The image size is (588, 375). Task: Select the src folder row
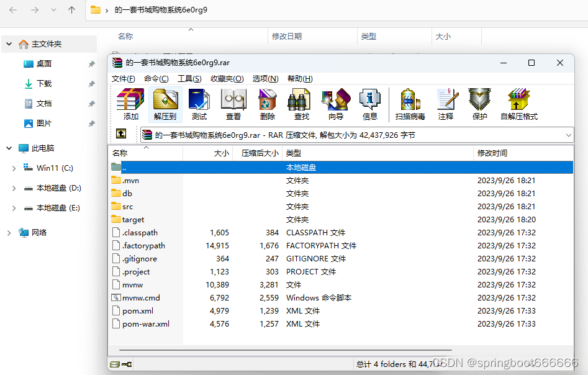pos(340,207)
